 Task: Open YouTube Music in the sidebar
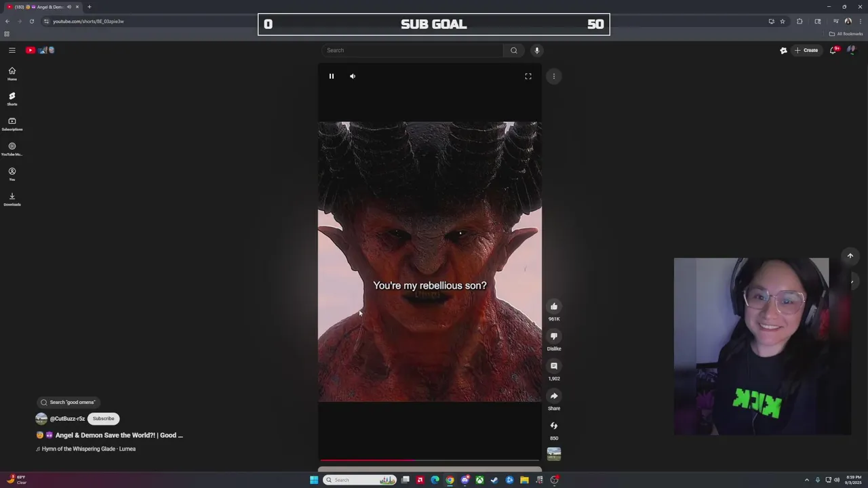(12, 149)
